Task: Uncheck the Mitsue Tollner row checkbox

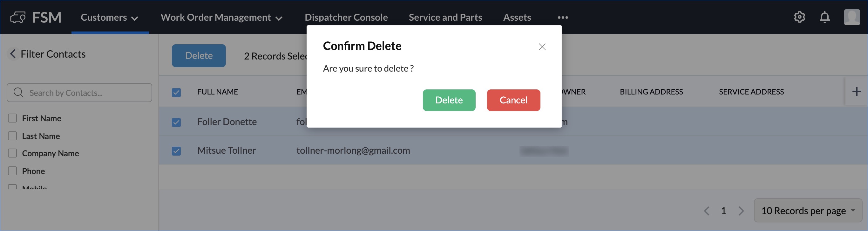Action: point(176,151)
